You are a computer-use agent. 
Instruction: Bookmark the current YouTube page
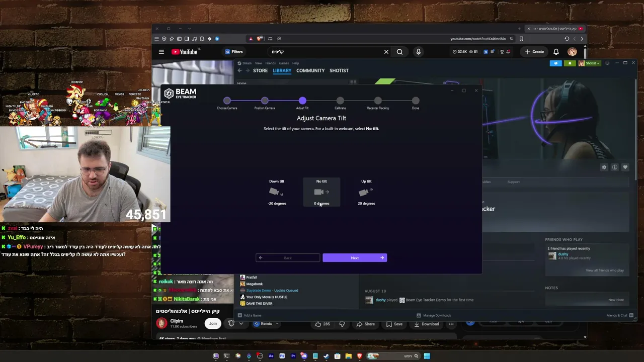tap(521, 39)
